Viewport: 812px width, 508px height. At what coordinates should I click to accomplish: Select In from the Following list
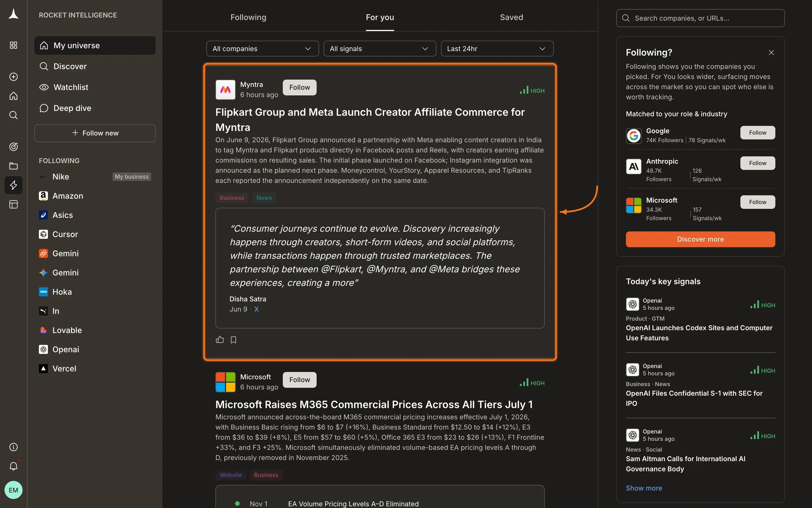[x=95, y=311]
